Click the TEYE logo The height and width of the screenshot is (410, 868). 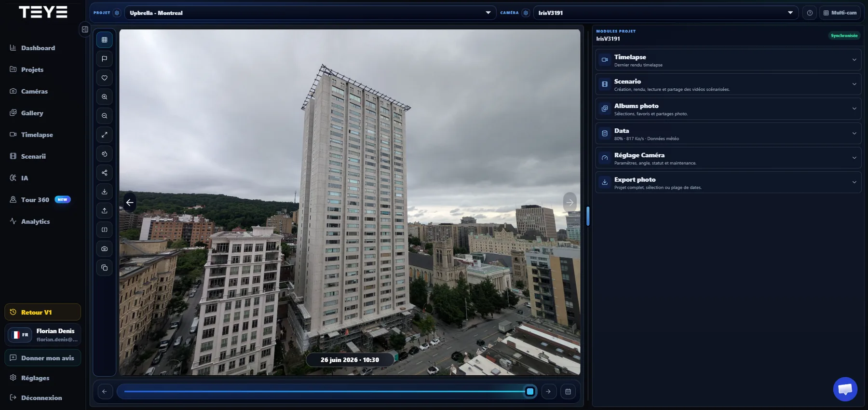pos(43,12)
